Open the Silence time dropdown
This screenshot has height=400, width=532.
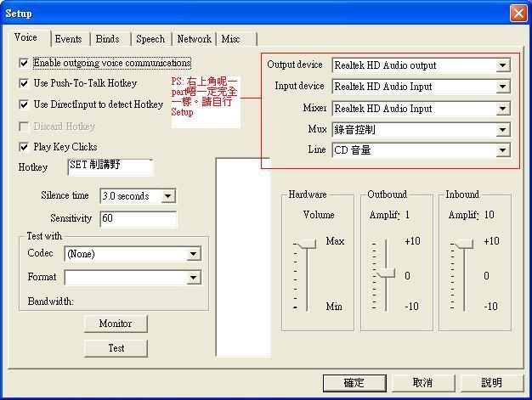(167, 196)
